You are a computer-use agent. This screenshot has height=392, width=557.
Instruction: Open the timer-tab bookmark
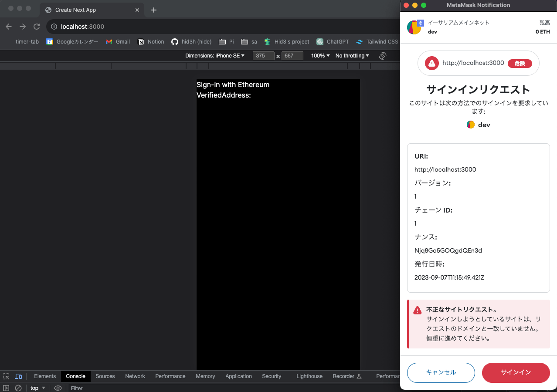[27, 42]
